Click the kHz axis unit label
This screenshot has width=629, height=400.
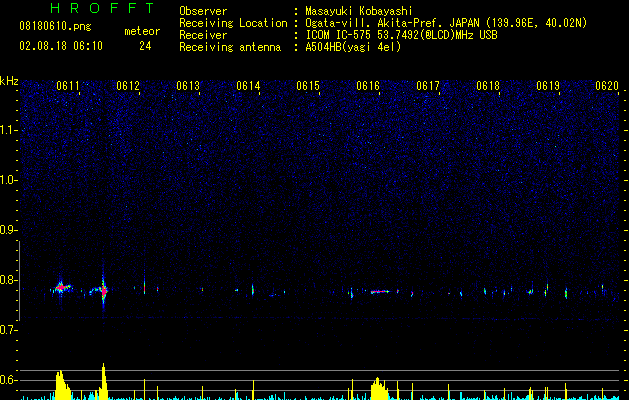9,81
